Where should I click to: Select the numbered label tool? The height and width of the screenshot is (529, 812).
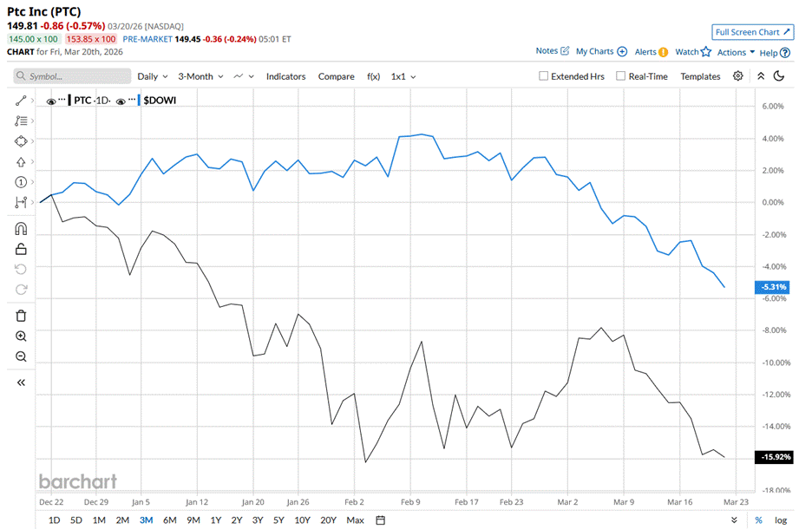coord(21,182)
